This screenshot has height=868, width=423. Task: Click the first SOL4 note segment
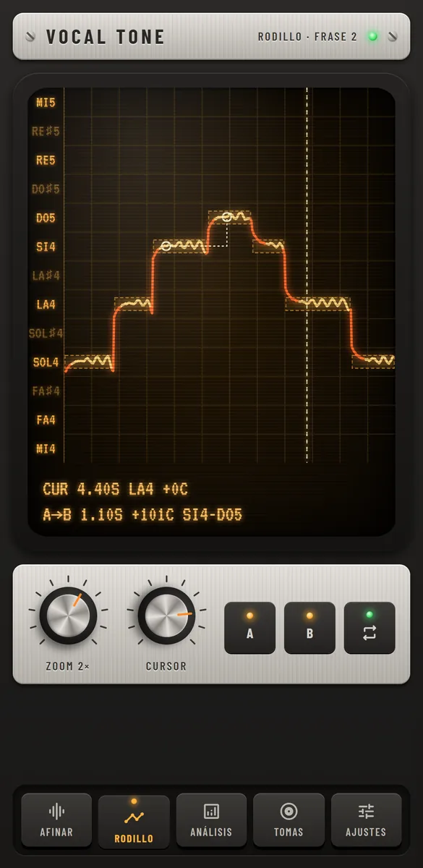coord(89,361)
